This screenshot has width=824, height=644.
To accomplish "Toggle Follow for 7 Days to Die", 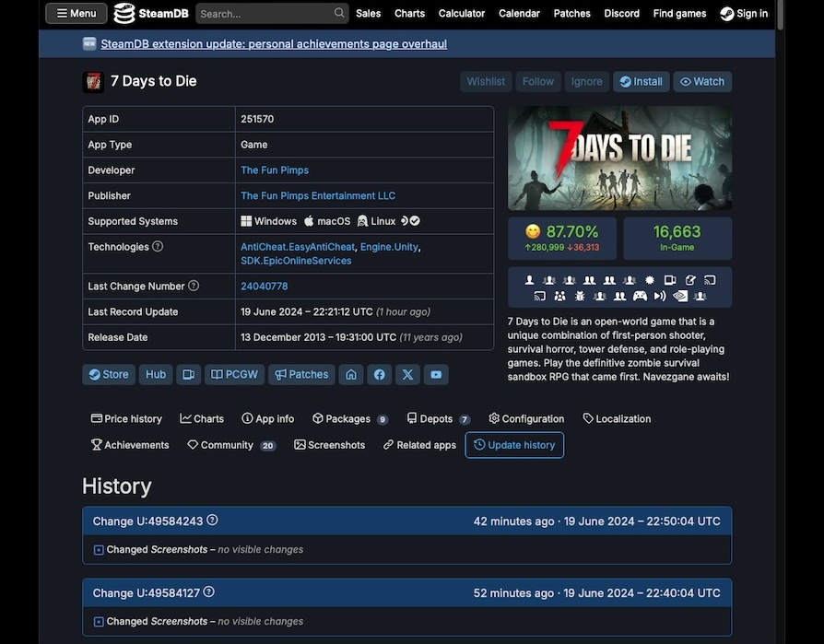I will [537, 81].
